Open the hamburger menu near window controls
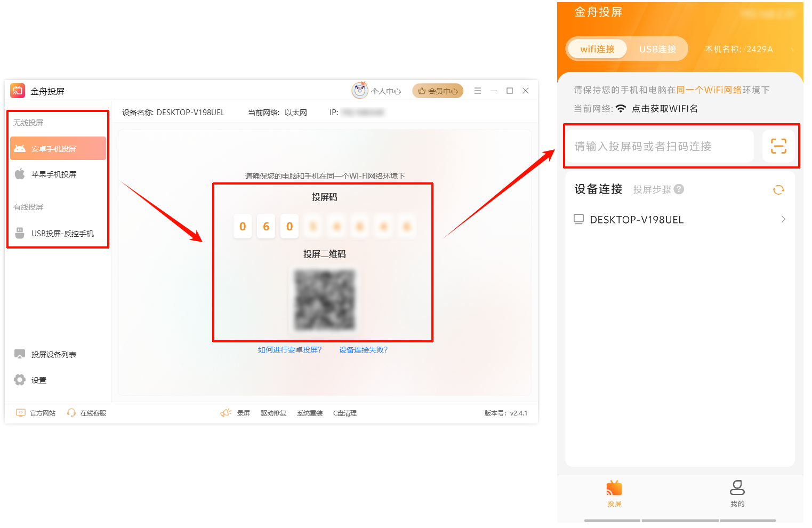812x528 pixels. pos(478,91)
